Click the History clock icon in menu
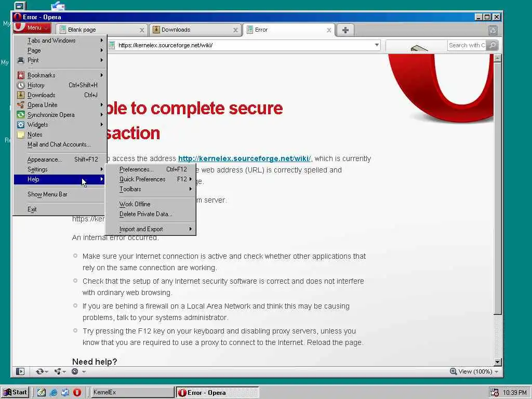 (x=21, y=85)
